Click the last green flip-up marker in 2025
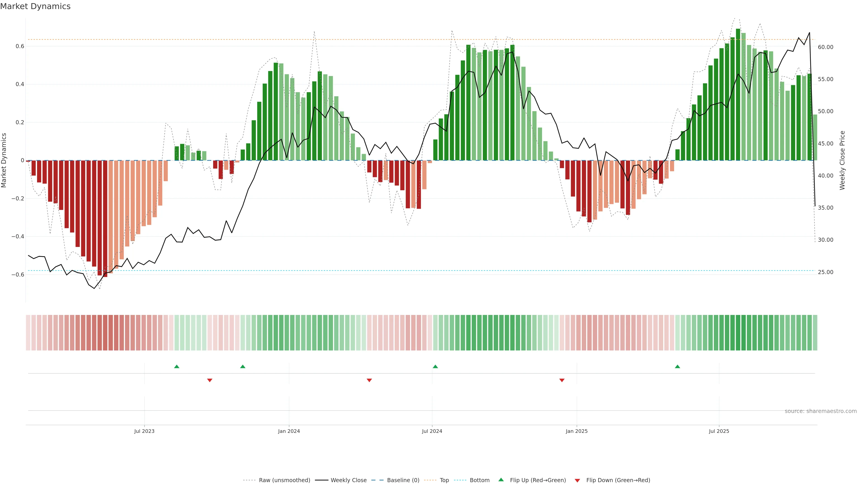Screen dimensions: 868x488 tap(677, 366)
